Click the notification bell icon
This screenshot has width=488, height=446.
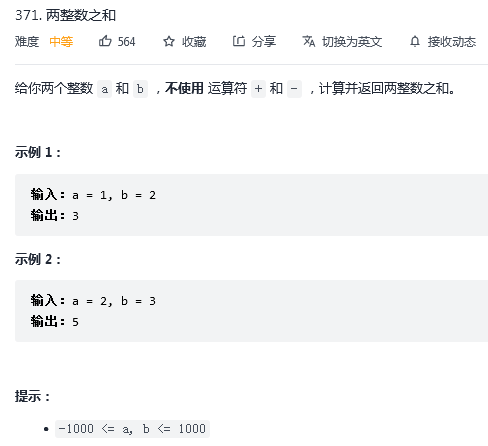(x=415, y=42)
